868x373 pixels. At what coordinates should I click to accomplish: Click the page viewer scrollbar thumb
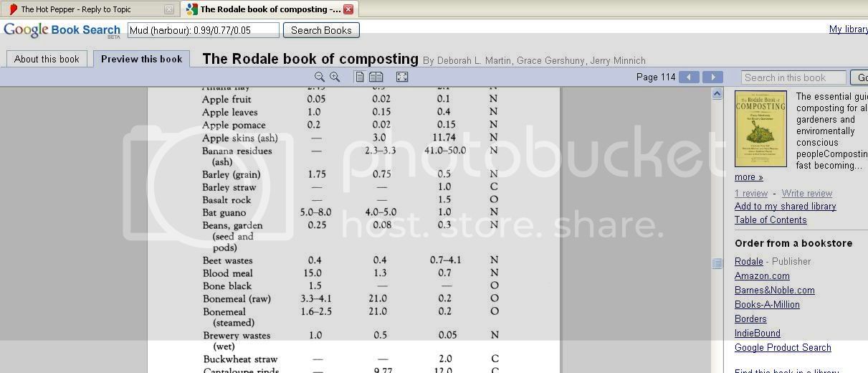point(717,263)
